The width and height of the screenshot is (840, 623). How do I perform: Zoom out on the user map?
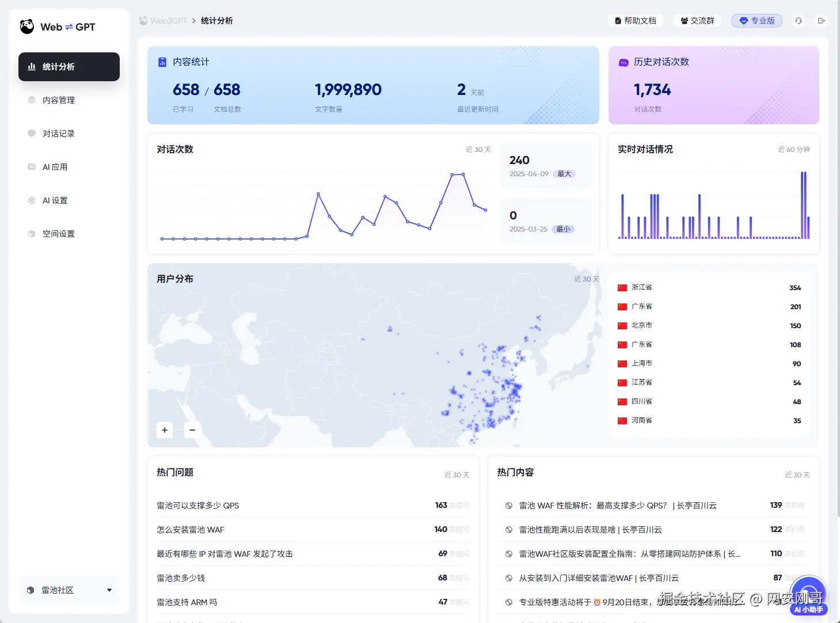pyautogui.click(x=192, y=430)
